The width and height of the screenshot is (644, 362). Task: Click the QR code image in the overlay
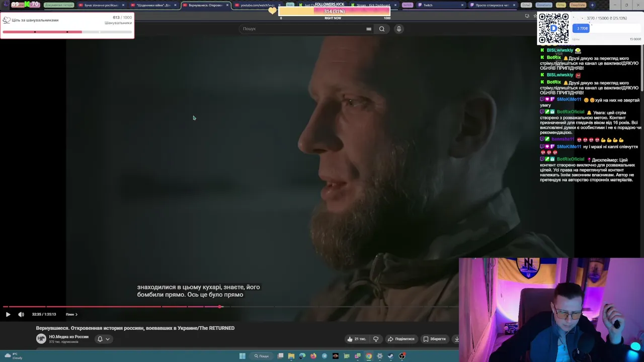click(553, 29)
